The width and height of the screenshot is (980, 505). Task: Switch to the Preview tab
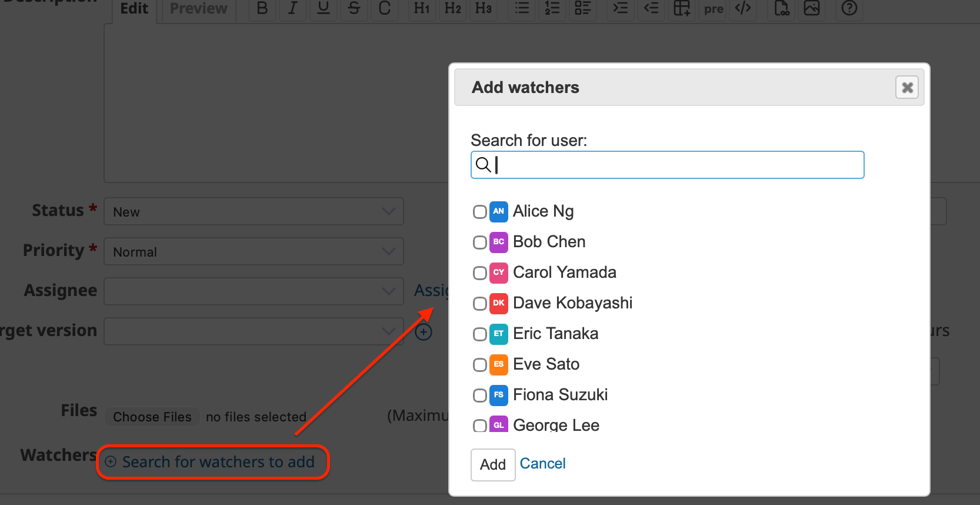[x=198, y=9]
